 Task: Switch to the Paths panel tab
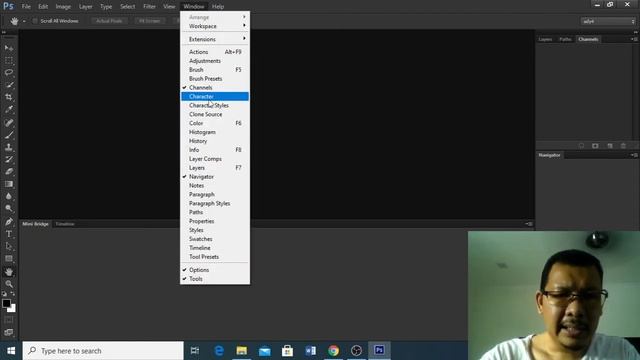pos(565,39)
